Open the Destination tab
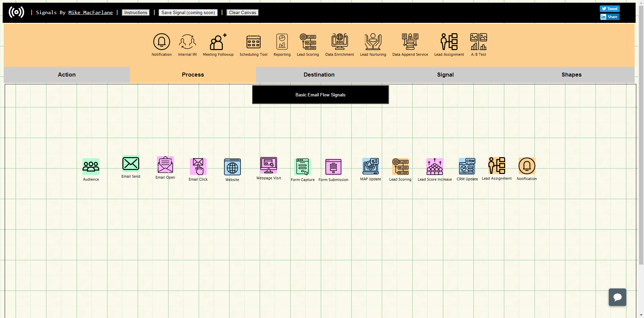Screen dimensions: 644x318 319,75
